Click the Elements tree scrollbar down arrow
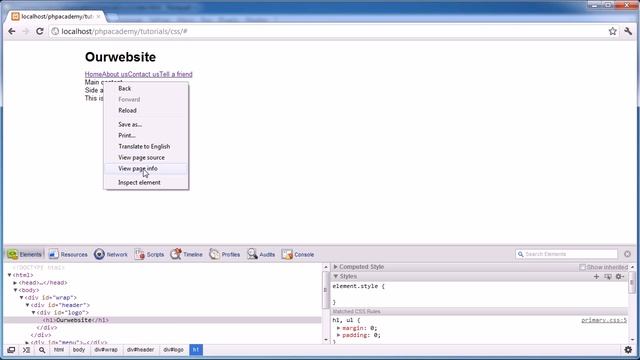Screen dimensions: 640x360 (326, 340)
